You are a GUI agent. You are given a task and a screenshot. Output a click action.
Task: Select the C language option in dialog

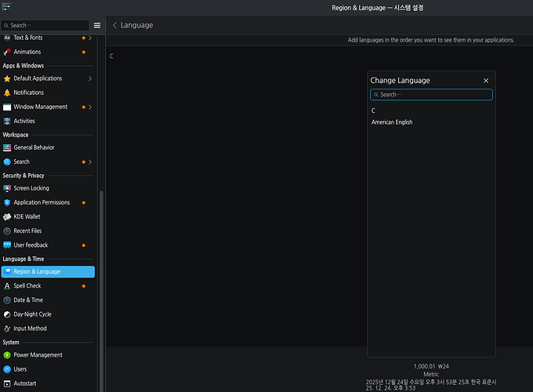pos(374,111)
